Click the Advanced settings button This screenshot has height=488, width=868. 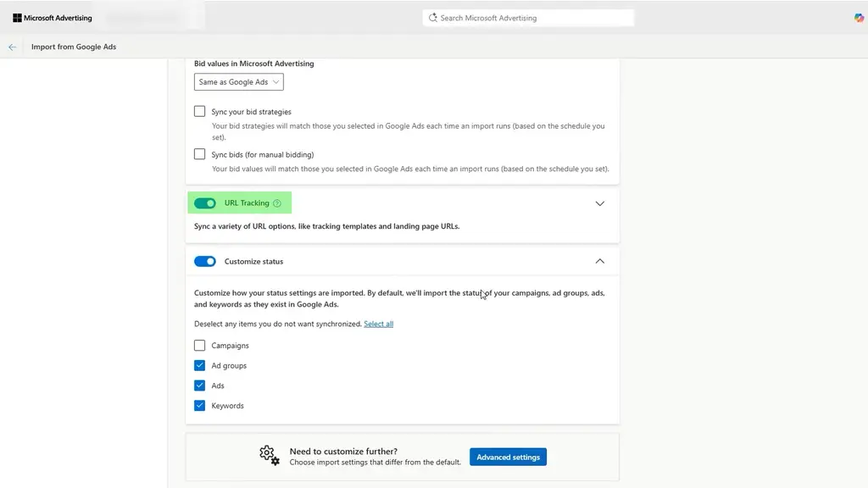point(508,457)
